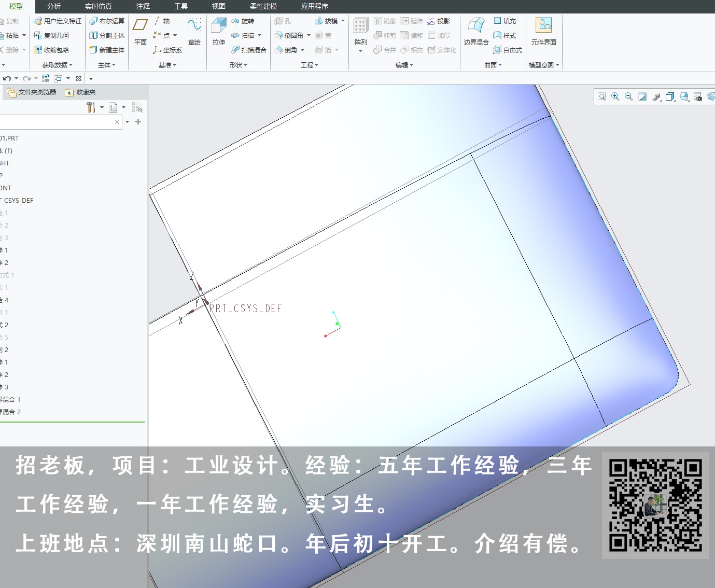The width and height of the screenshot is (715, 588).
Task: Clear model tree search field with X
Action: click(x=117, y=122)
